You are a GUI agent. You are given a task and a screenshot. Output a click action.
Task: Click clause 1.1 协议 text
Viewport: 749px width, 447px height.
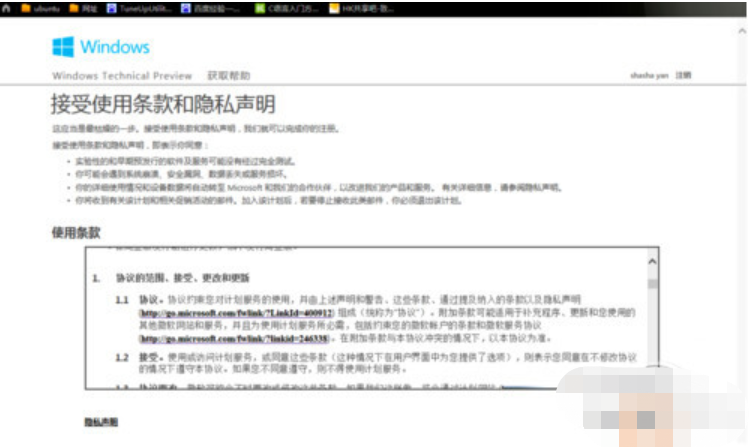375,319
